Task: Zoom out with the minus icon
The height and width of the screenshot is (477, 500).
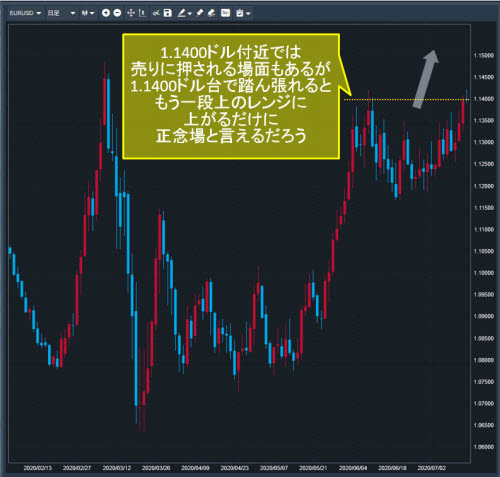Action: coord(117,13)
